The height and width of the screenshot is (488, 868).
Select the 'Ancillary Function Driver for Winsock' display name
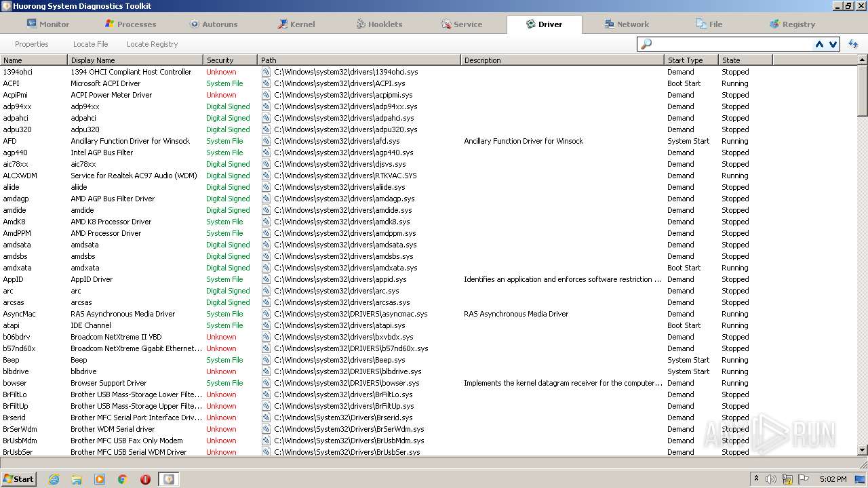(x=130, y=141)
